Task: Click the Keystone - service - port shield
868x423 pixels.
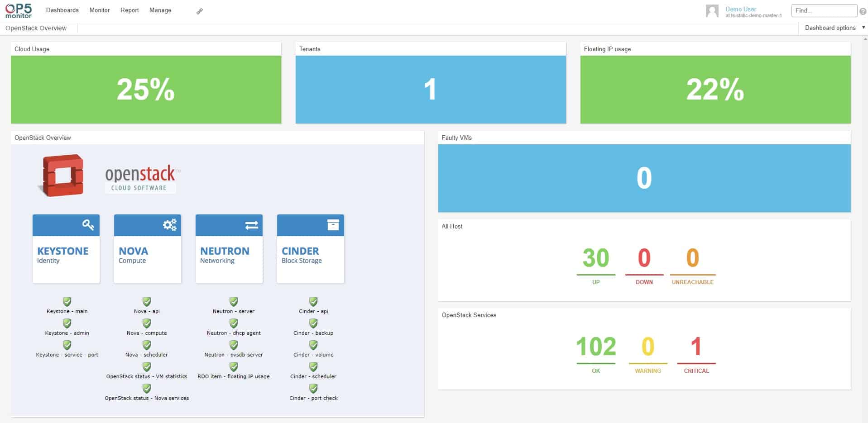Action: (x=67, y=345)
